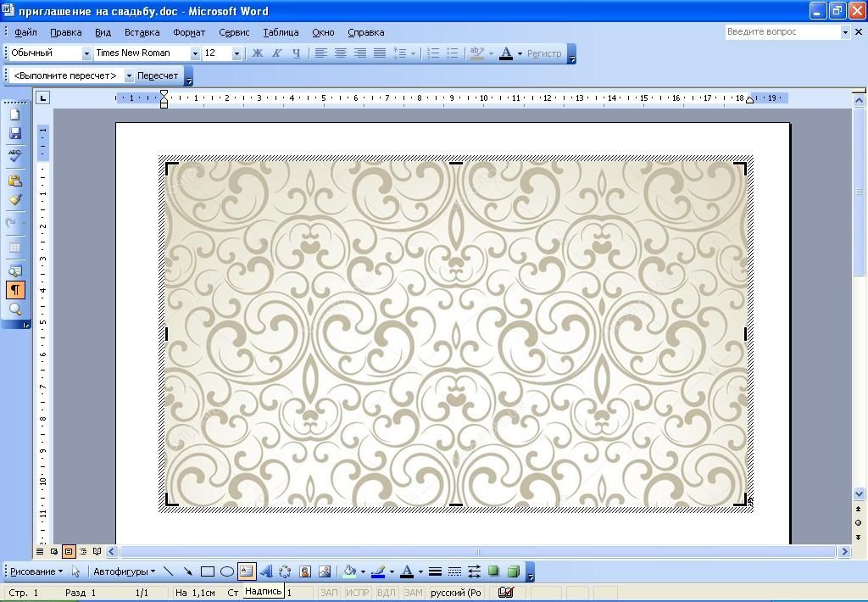The height and width of the screenshot is (602, 868).
Task: Open the Автофигуры shapes button
Action: click(124, 571)
